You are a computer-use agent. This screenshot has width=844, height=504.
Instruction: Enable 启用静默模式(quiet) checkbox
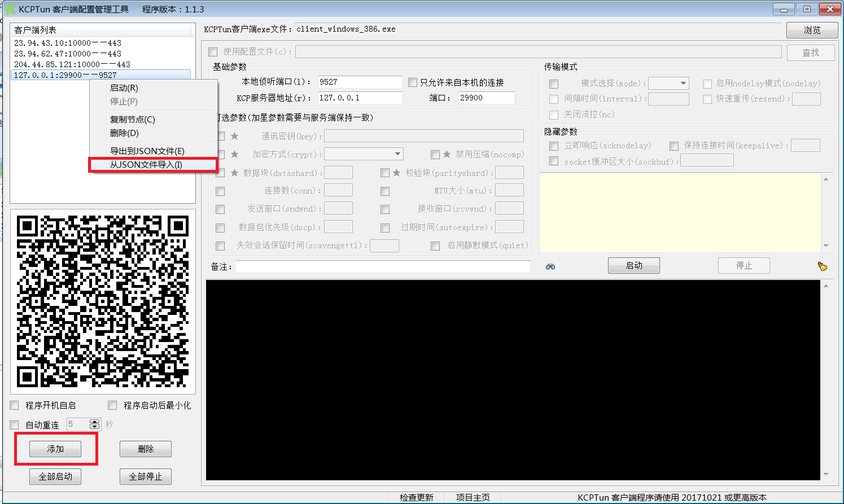coord(435,246)
